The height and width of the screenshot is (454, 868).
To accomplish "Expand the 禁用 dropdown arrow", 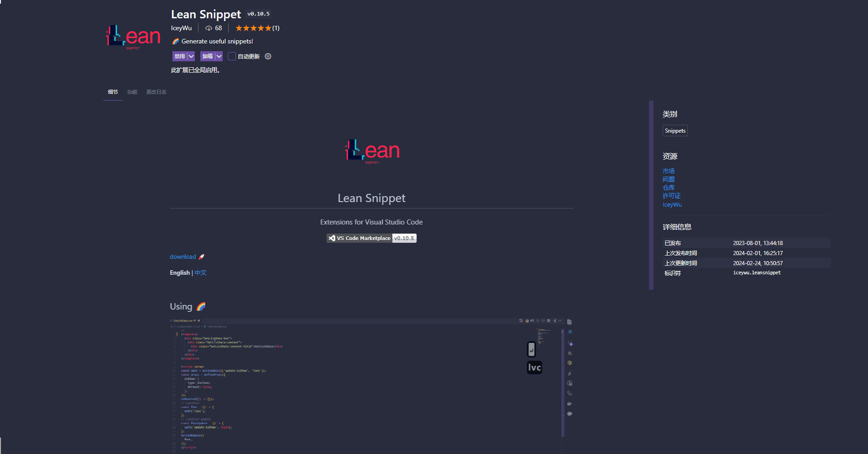I will (191, 56).
